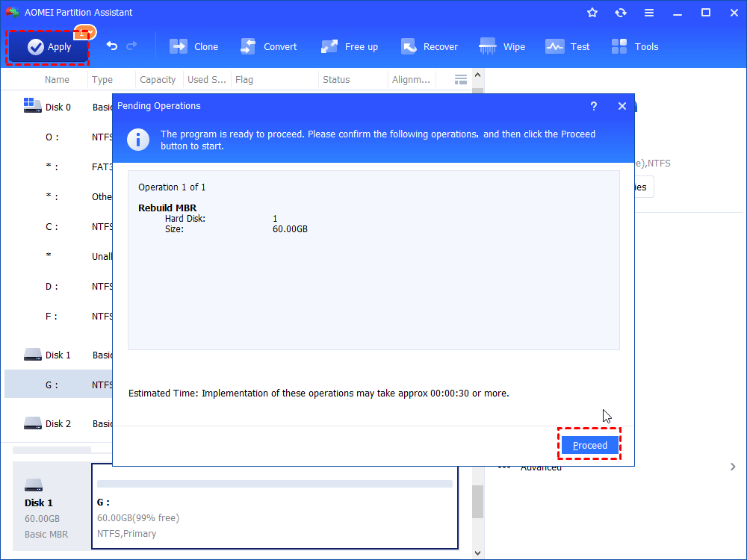Click the Rebuild MBR operation text
This screenshot has width=747, height=560.
tap(167, 208)
